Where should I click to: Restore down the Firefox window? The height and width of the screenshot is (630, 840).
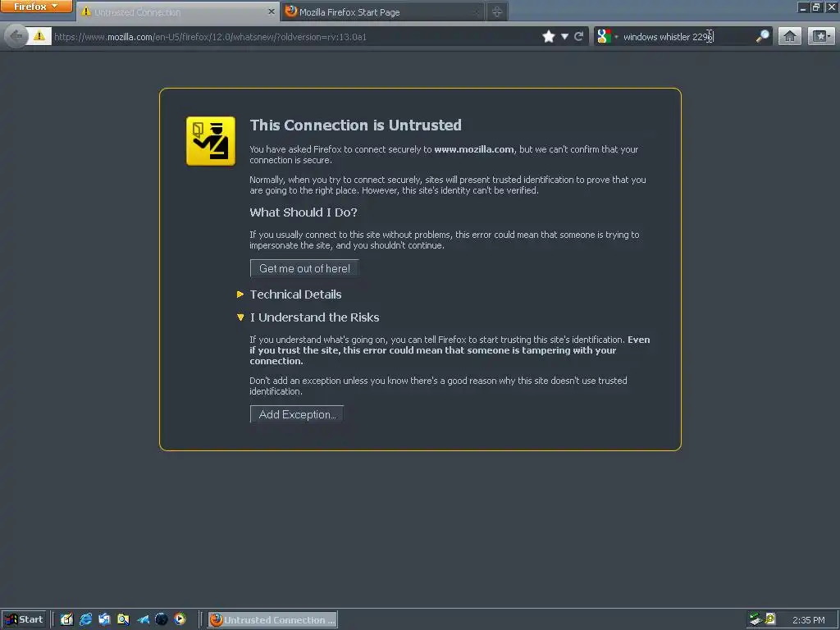[816, 7]
